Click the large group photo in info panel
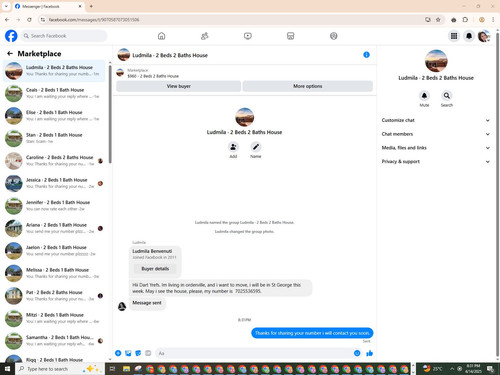The height and width of the screenshot is (375, 500). [x=436, y=61]
